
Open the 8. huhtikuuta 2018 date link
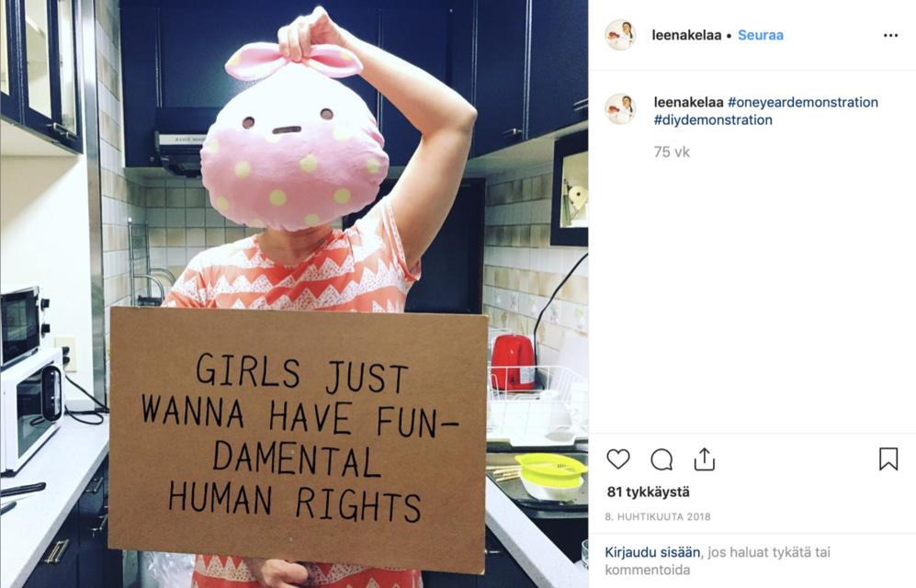658,516
